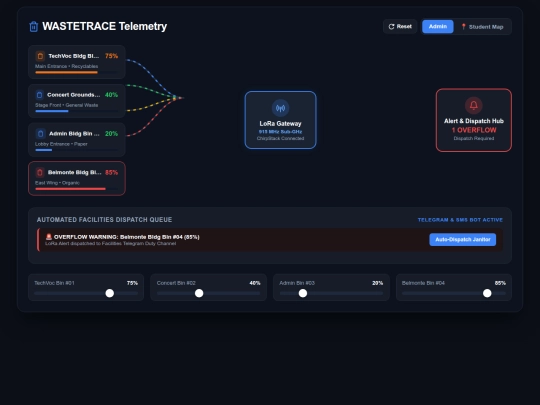This screenshot has width=540, height=405.
Task: Click the Admin Bldg bin icon
Action: 40,134
